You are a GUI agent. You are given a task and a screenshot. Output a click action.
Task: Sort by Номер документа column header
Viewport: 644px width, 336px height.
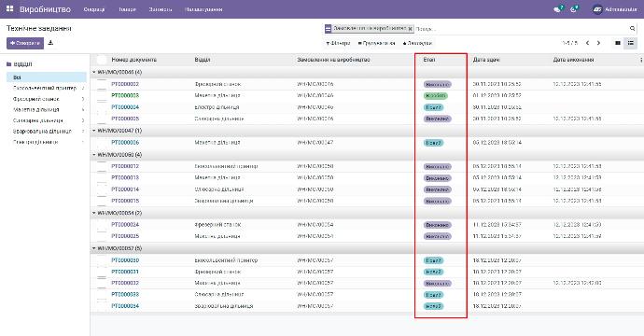(133, 60)
